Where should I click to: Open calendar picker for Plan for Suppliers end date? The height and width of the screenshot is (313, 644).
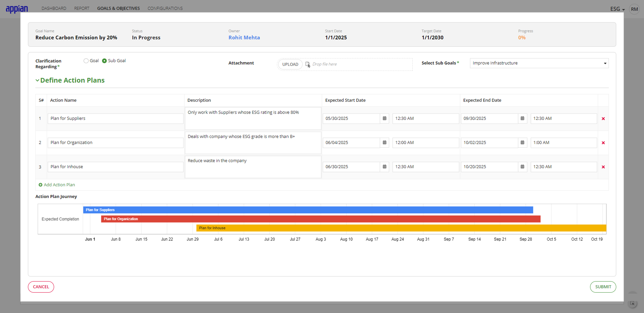point(523,118)
